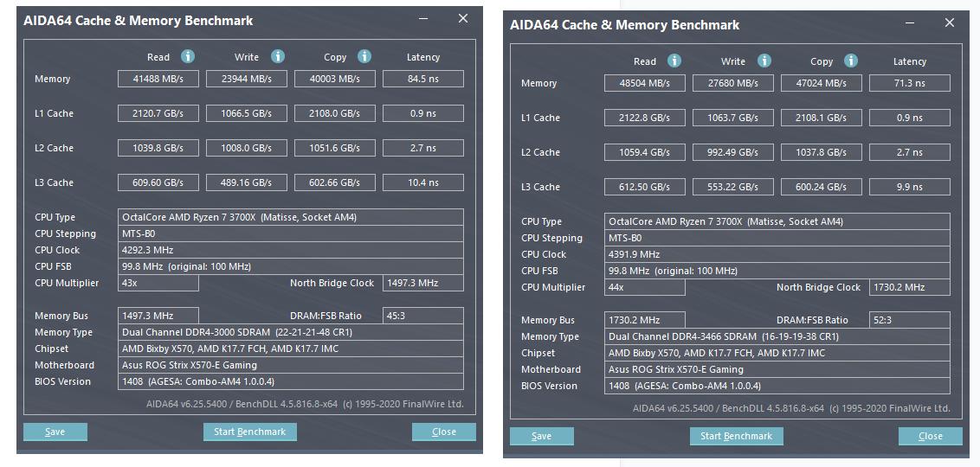Screen dimensions: 980x467
Task: Click North Bridge Clock 1730.2 MHz value
Action: (x=909, y=287)
